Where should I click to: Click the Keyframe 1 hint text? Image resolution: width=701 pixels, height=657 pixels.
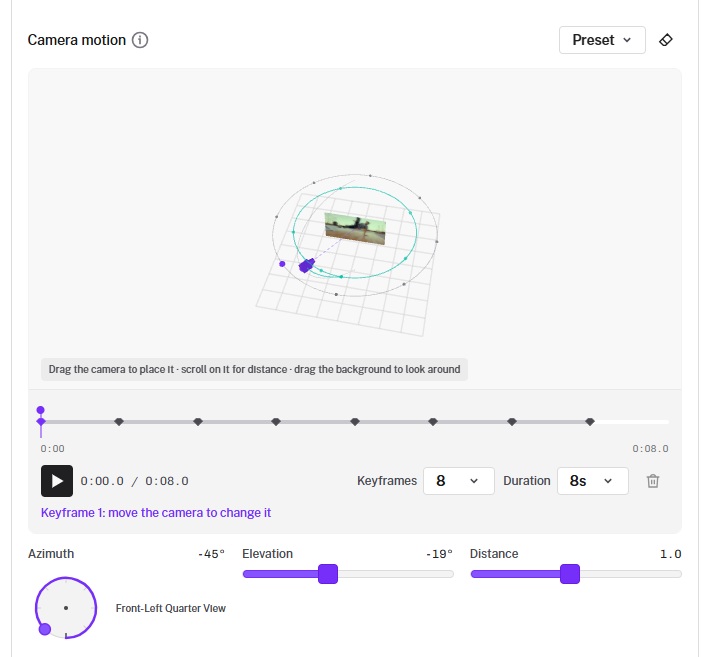click(x=156, y=513)
